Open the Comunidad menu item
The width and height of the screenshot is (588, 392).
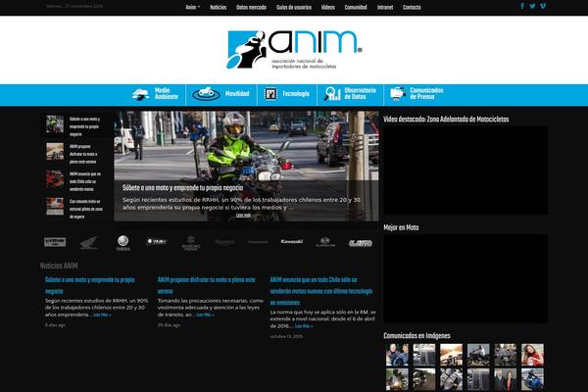click(x=356, y=7)
